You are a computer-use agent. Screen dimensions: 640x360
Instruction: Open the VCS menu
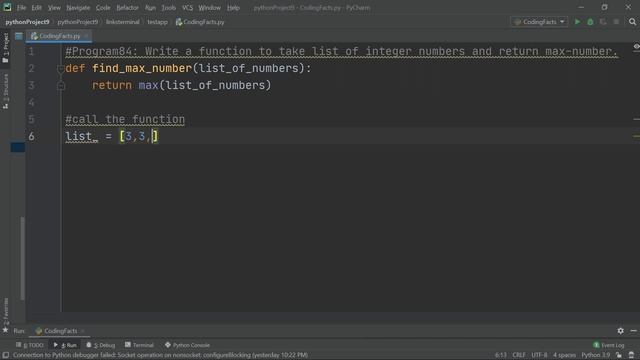187,8
